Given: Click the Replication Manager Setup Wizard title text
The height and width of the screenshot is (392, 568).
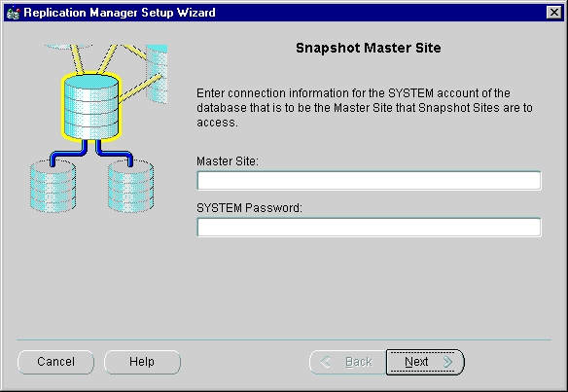Looking at the screenshot, I should [x=120, y=13].
